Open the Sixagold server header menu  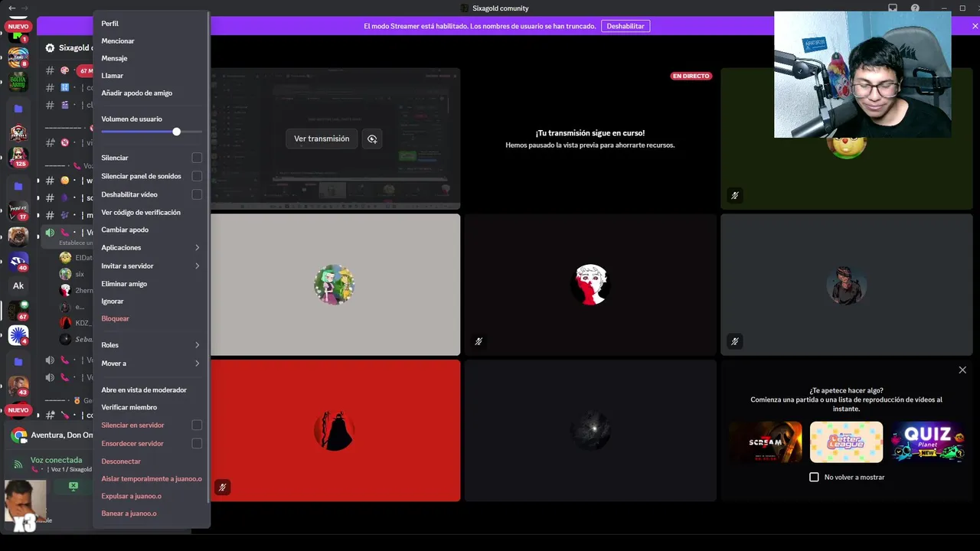[x=69, y=47]
